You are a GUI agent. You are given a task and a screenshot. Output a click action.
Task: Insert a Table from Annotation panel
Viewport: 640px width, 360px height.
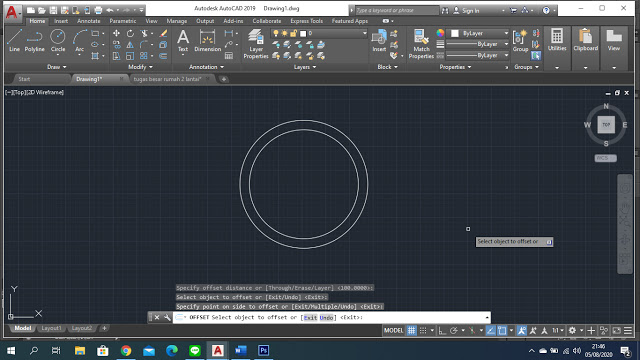point(229,56)
